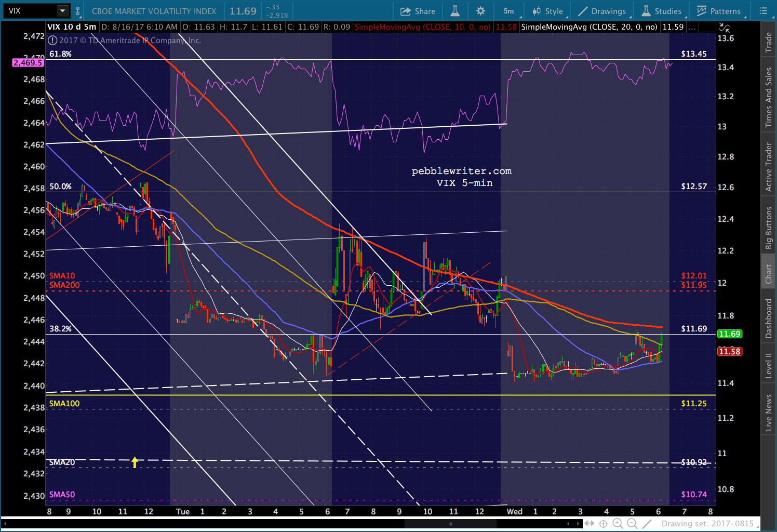
Task: Open the Studies menu
Action: [x=662, y=11]
